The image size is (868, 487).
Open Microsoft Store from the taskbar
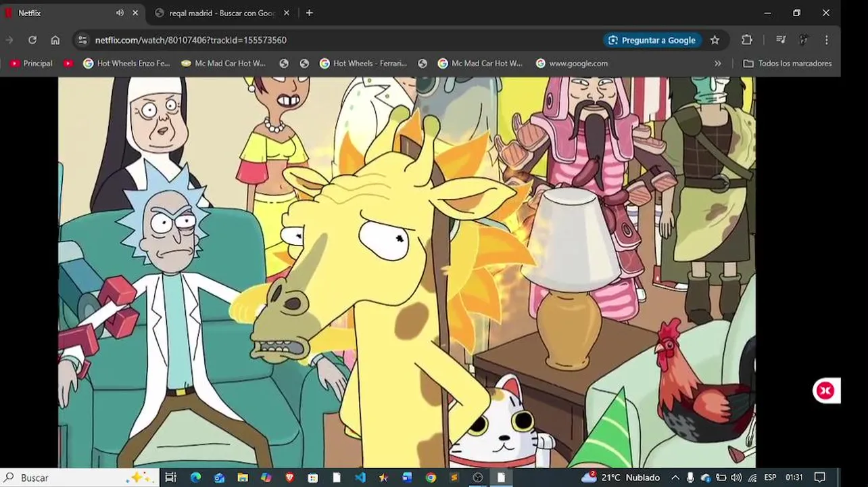(x=313, y=478)
